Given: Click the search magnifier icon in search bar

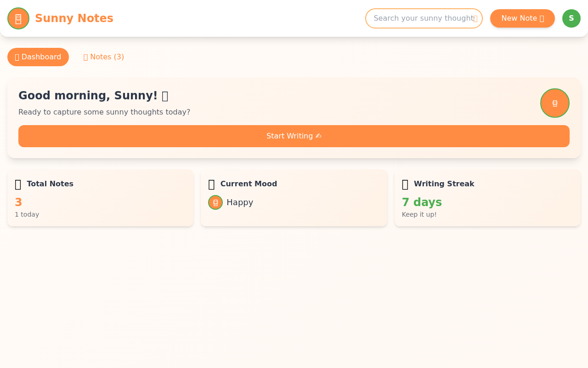Looking at the screenshot, I should coord(475,18).
